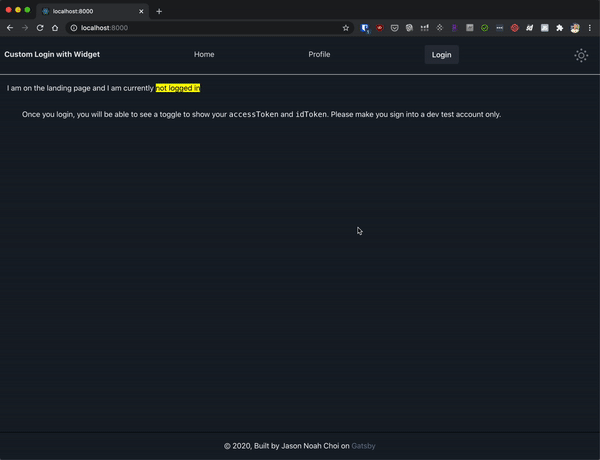Reload the localhost page
Image resolution: width=600 pixels, height=460 pixels.
[40, 28]
